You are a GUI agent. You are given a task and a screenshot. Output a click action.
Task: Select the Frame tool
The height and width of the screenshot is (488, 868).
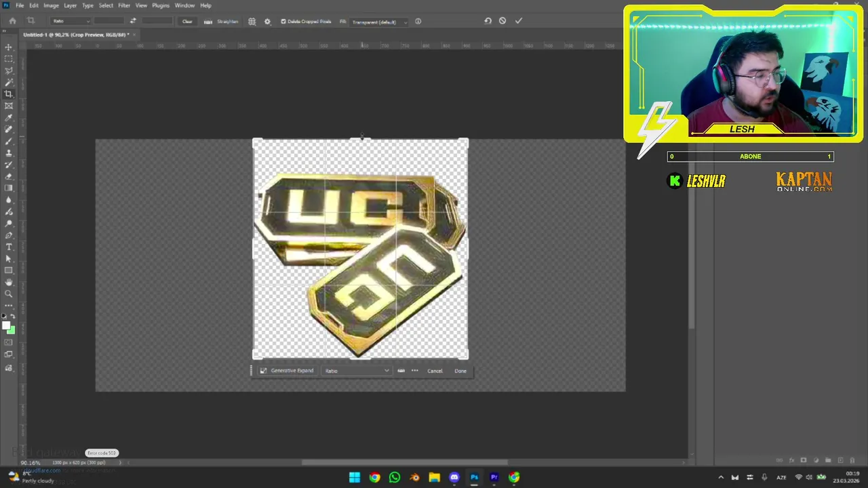coord(9,106)
